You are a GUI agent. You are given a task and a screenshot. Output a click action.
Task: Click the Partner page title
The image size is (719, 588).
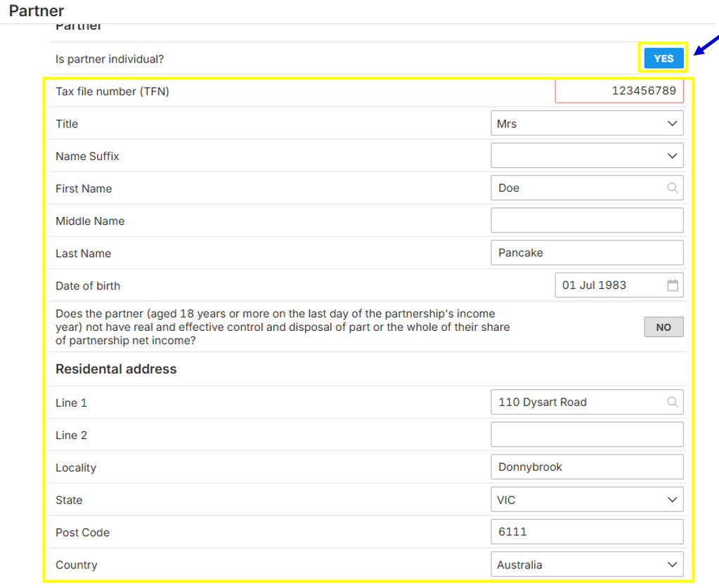37,11
